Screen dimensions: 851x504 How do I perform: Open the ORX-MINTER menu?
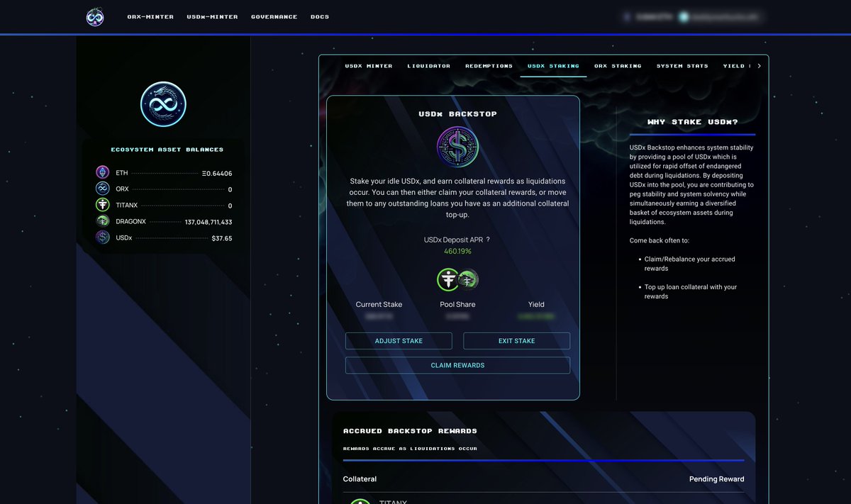[150, 17]
